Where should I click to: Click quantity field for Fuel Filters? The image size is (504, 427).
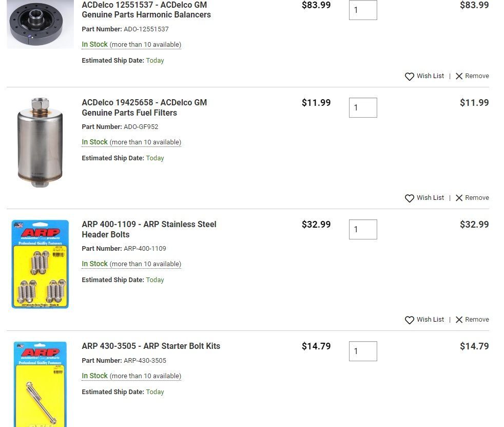coord(363,107)
